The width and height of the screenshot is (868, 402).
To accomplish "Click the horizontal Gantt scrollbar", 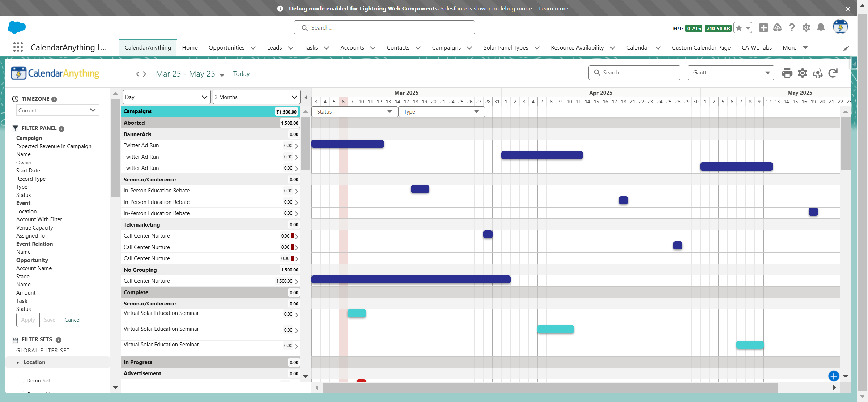I will [x=550, y=388].
